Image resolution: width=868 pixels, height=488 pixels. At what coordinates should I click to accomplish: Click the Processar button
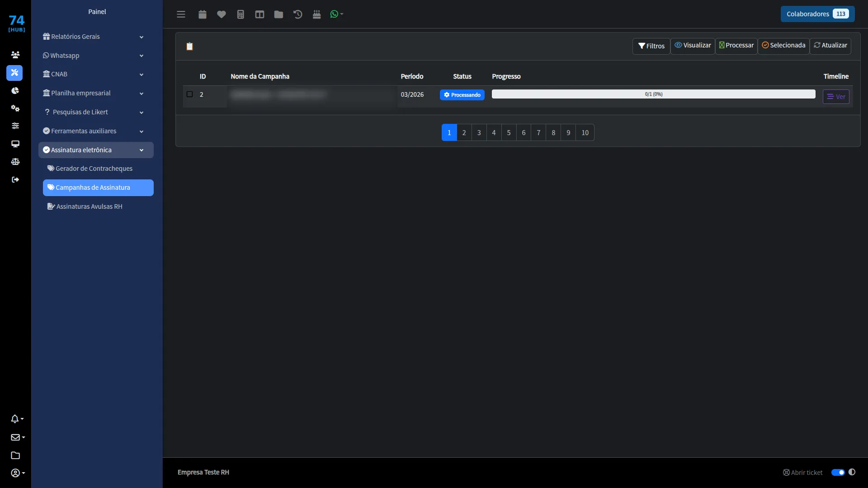coord(736,45)
